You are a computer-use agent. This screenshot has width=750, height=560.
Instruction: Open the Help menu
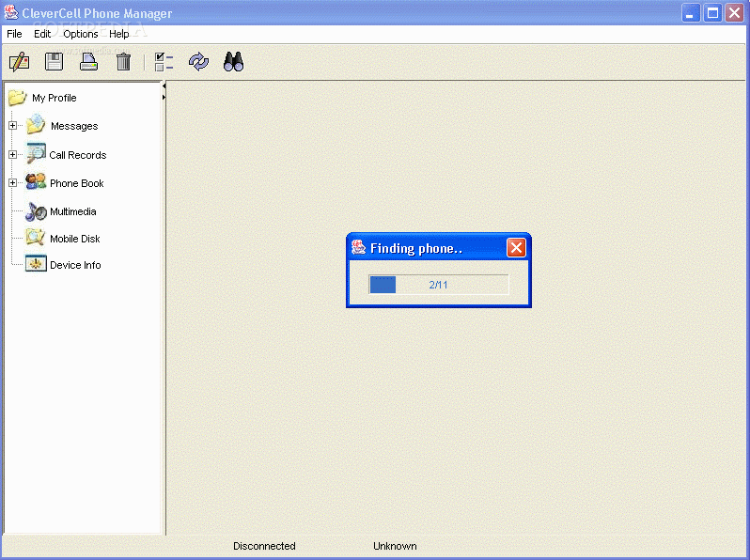(x=119, y=34)
